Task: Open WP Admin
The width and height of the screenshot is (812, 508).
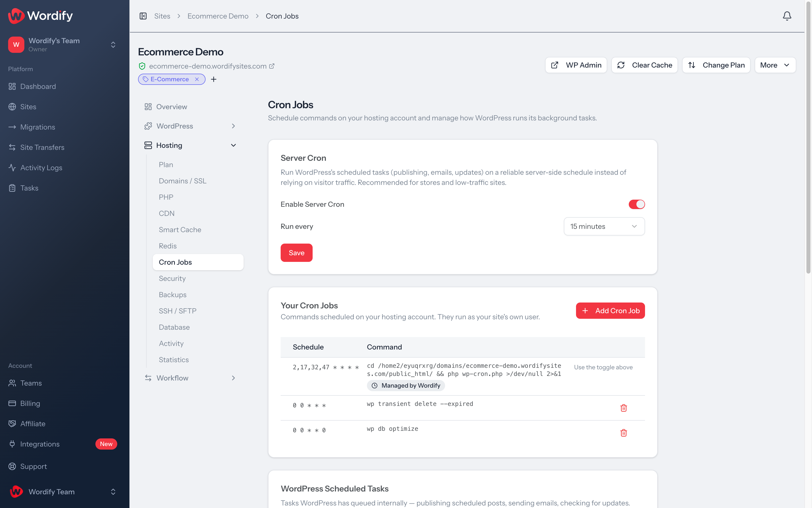Action: (576, 65)
